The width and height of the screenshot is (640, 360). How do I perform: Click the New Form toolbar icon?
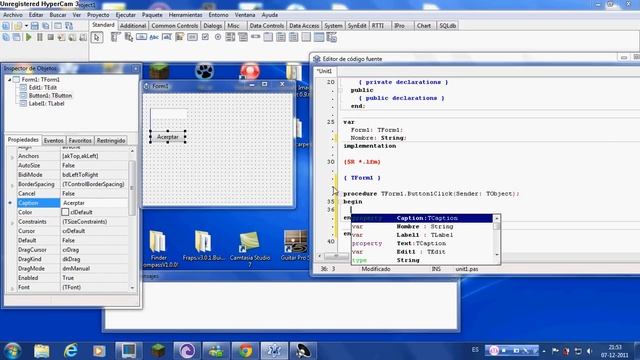pos(58,26)
